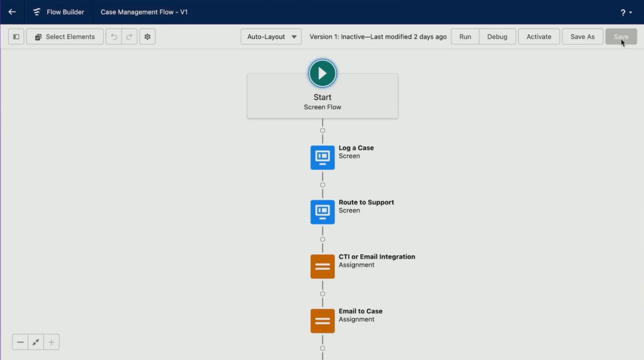Viewport: 644px width, 360px height.
Task: Click the back arrow in header
Action: coord(12,12)
